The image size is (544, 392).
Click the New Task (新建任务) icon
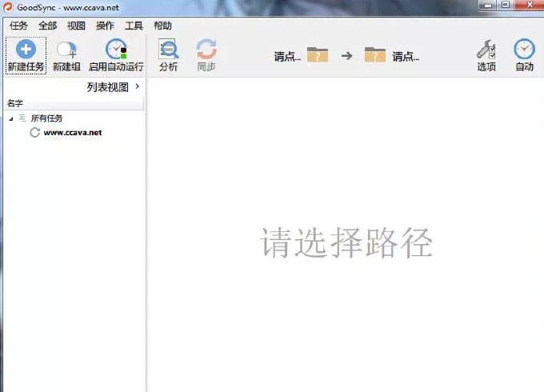[x=26, y=50]
